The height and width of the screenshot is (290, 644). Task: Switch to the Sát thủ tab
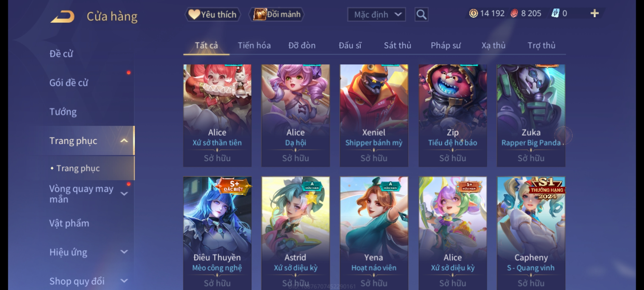point(397,45)
